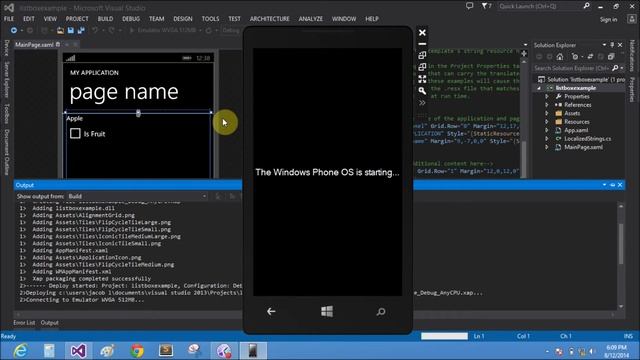This screenshot has height=360, width=640.
Task: Click Solution Explorer pending changes filter icon
Action: point(575,57)
